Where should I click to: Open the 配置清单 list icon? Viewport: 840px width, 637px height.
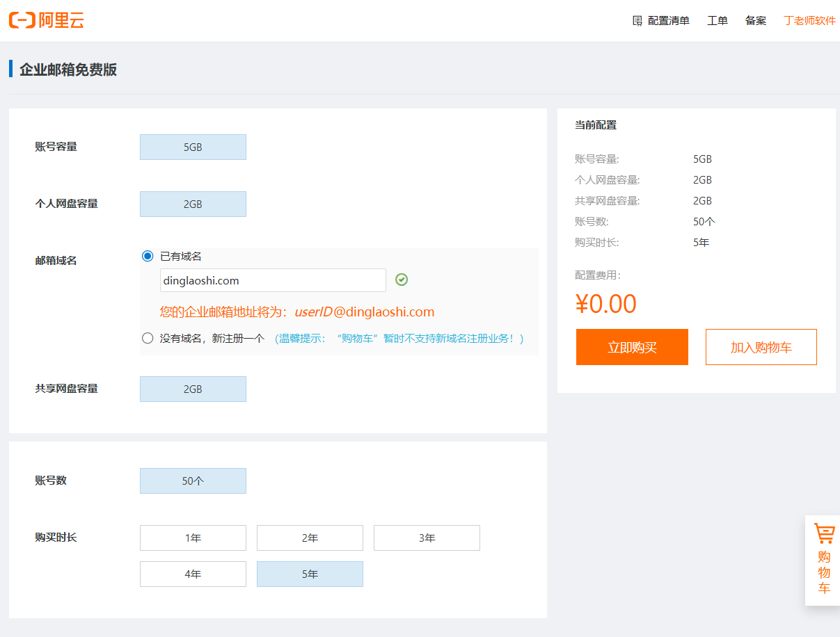pos(637,21)
